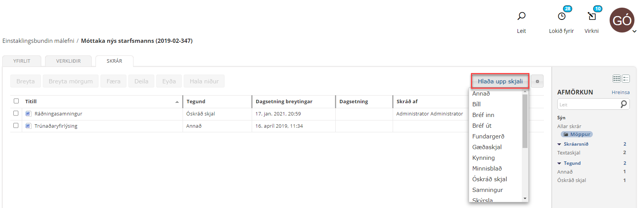Screen dimensions: 644x208
Task: Open the Virkni activity icon
Action: tap(592, 16)
